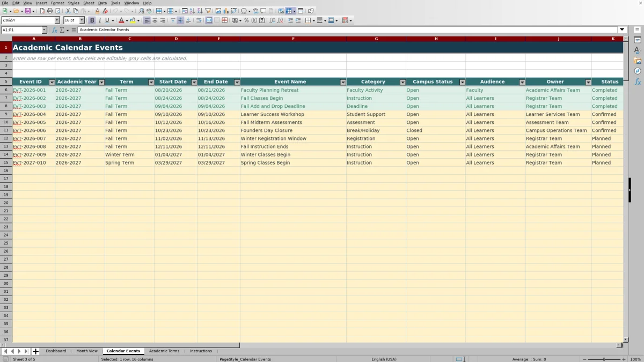Click the English (USA) language status
This screenshot has width=644, height=362.
pyautogui.click(x=385, y=359)
